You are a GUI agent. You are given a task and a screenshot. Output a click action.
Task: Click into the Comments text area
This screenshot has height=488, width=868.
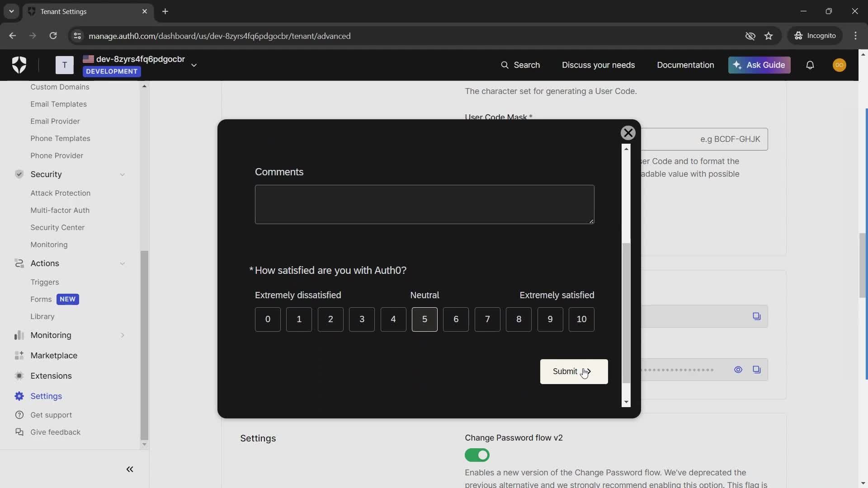point(425,204)
